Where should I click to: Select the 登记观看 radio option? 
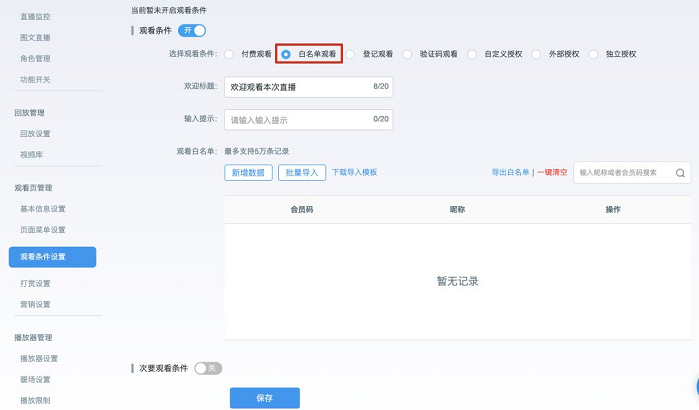tap(350, 54)
